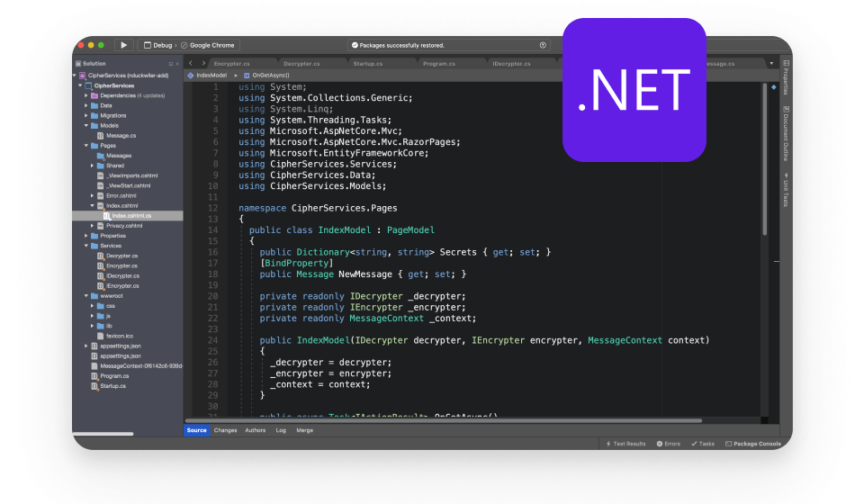Screen dimensions: 864x504
Task: Open the Test Results pad
Action: tap(625, 444)
